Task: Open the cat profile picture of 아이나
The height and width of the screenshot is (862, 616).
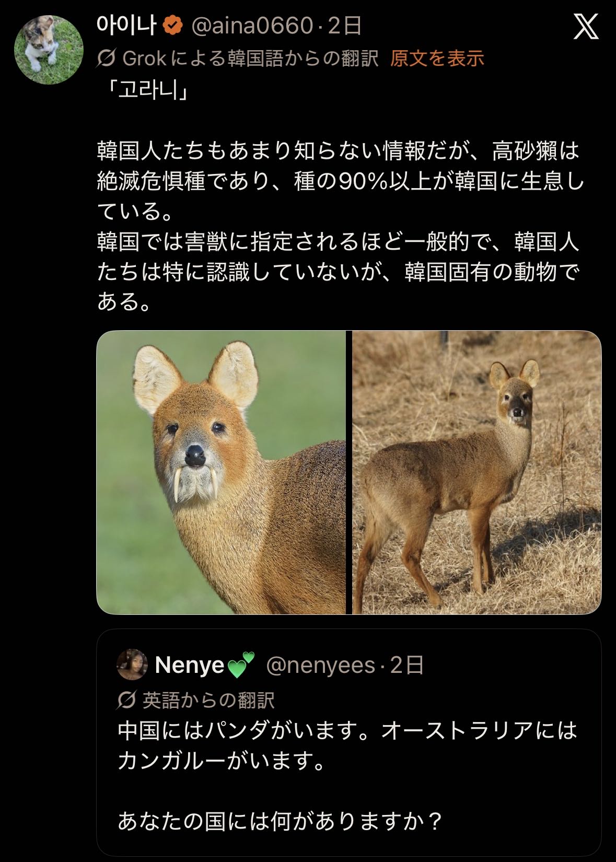Action: 48,50
